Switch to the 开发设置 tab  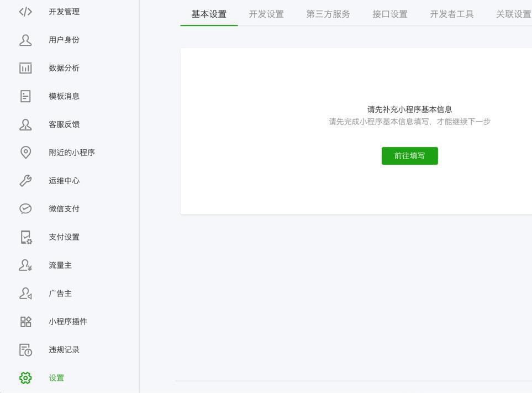click(x=266, y=14)
